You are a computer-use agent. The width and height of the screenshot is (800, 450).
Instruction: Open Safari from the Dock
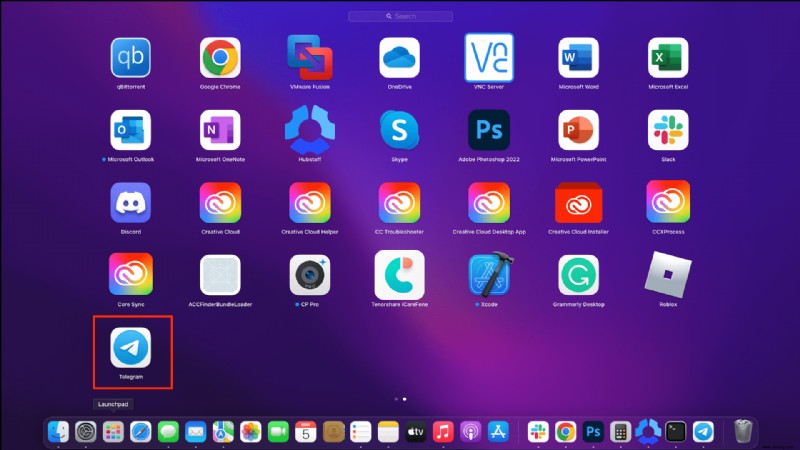point(141,432)
